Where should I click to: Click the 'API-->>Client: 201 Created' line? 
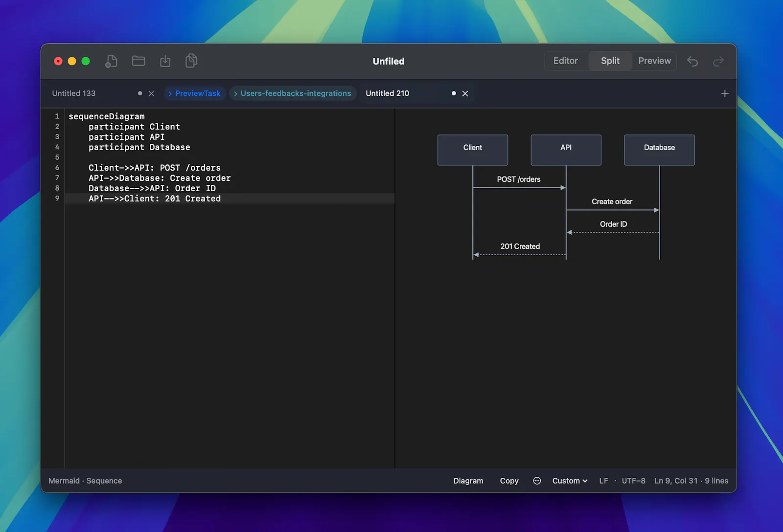tap(154, 199)
